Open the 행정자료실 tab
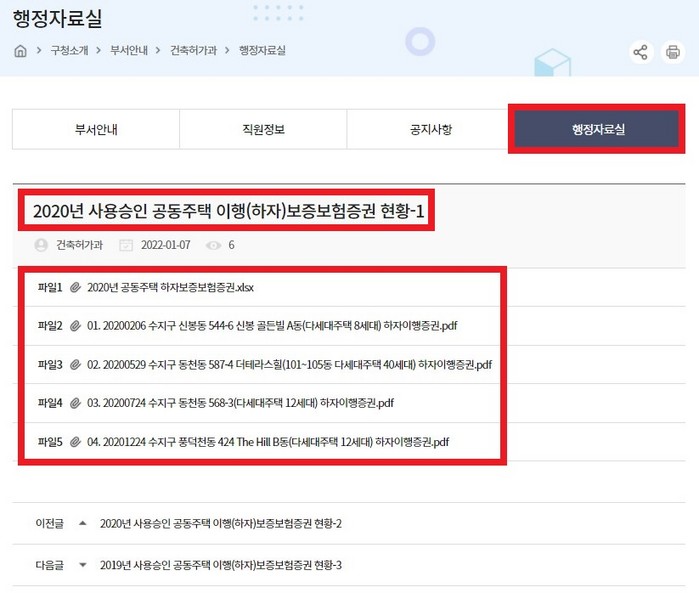The image size is (699, 593). (x=597, y=129)
